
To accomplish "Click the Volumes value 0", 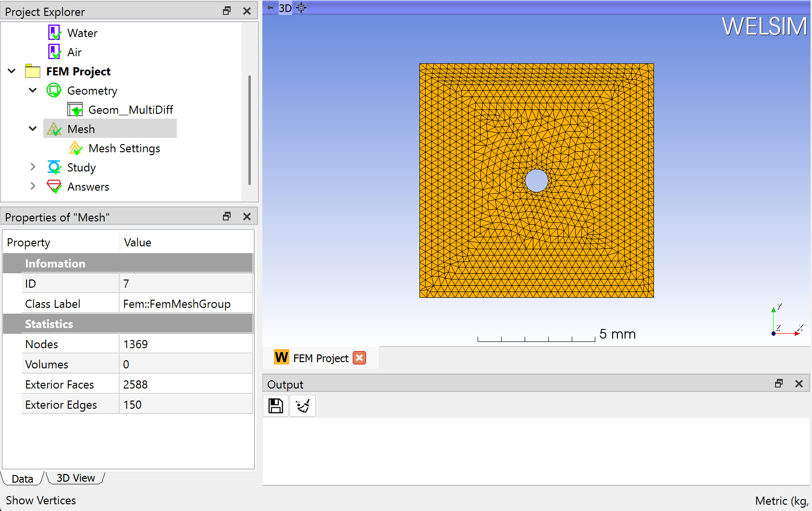I will click(186, 364).
